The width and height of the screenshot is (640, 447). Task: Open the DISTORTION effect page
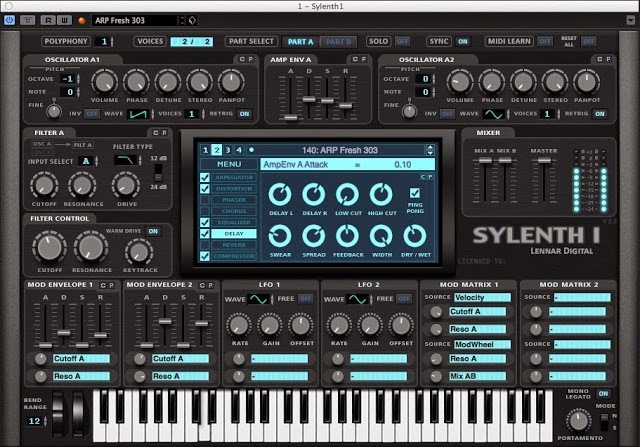(x=234, y=189)
